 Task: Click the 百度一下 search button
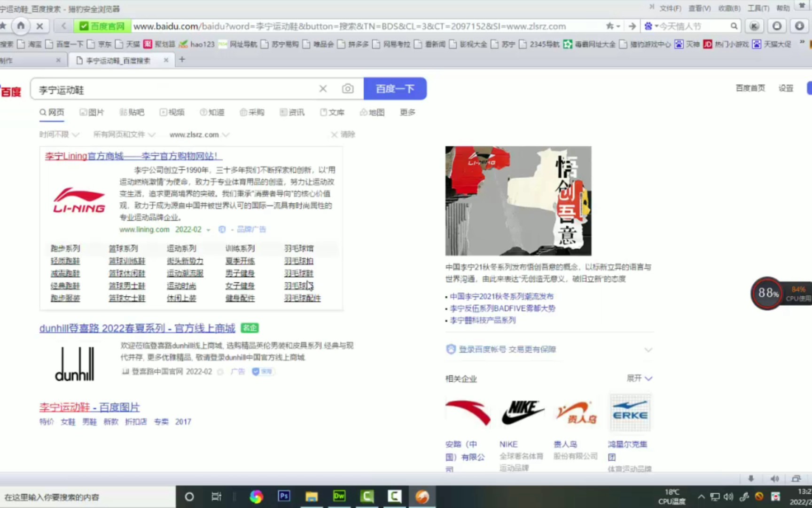(x=395, y=88)
